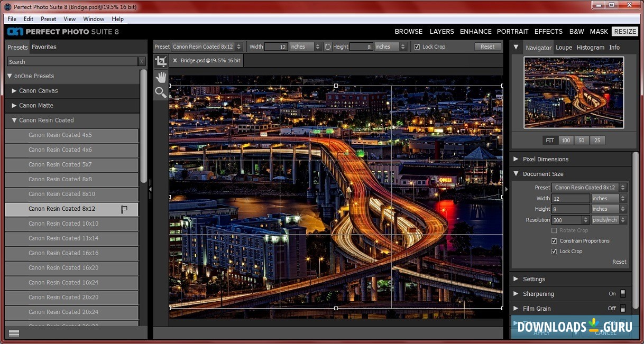This screenshot has width=644, height=344.
Task: Select the Zoom magnifier tool
Action: coord(161,93)
